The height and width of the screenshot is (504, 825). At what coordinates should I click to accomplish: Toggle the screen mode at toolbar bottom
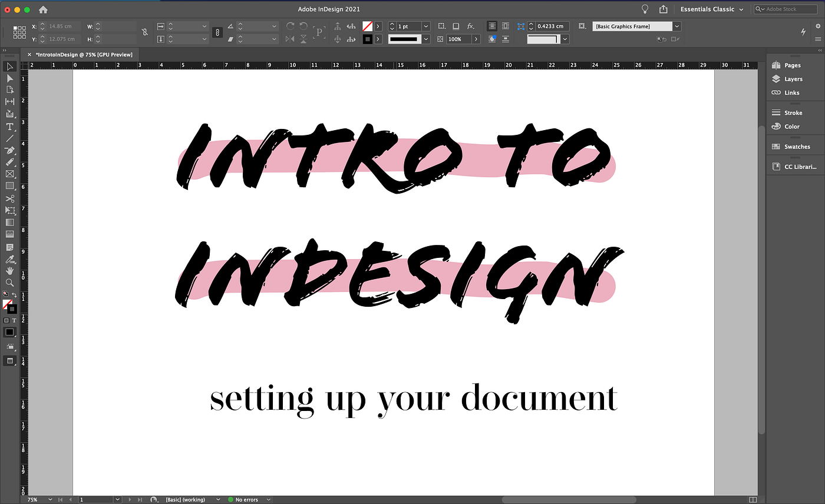point(9,360)
